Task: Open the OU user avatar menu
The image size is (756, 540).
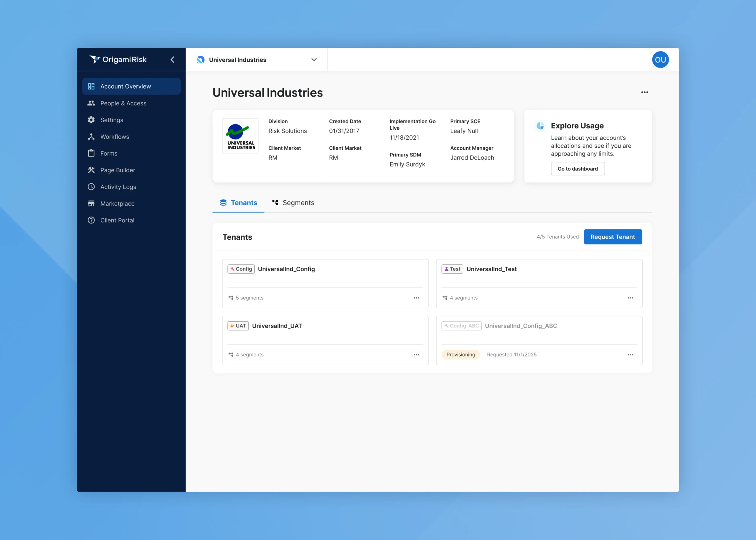Action: tap(660, 60)
